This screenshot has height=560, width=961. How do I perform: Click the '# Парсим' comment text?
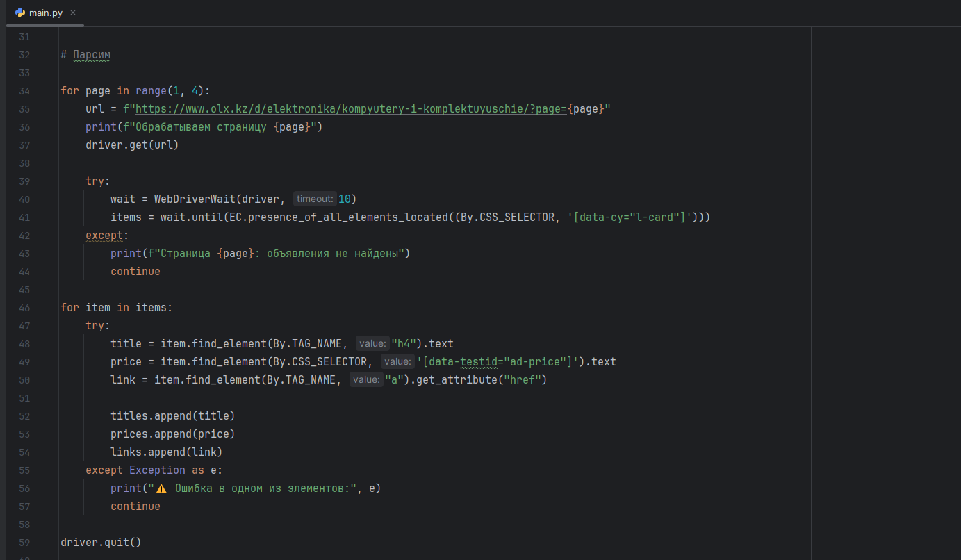click(85, 55)
